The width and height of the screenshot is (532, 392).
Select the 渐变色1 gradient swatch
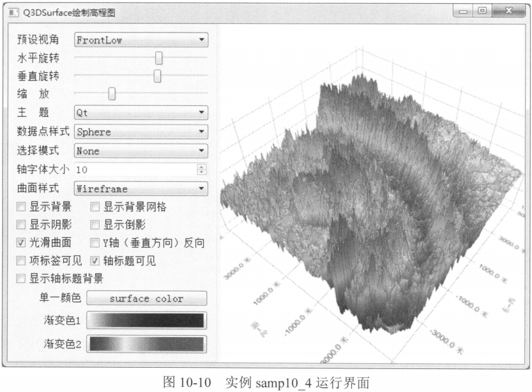(x=146, y=320)
